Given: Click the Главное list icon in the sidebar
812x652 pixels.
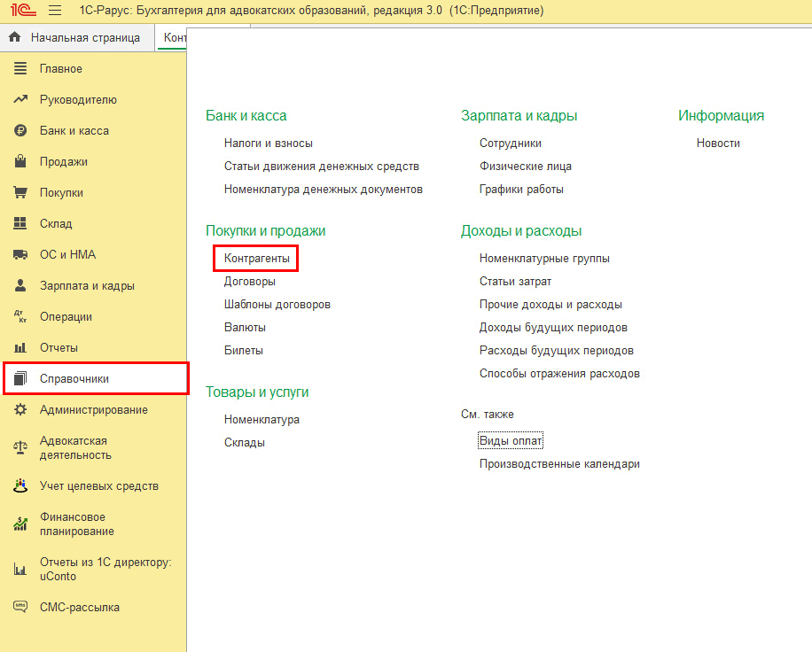Looking at the screenshot, I should [x=20, y=69].
